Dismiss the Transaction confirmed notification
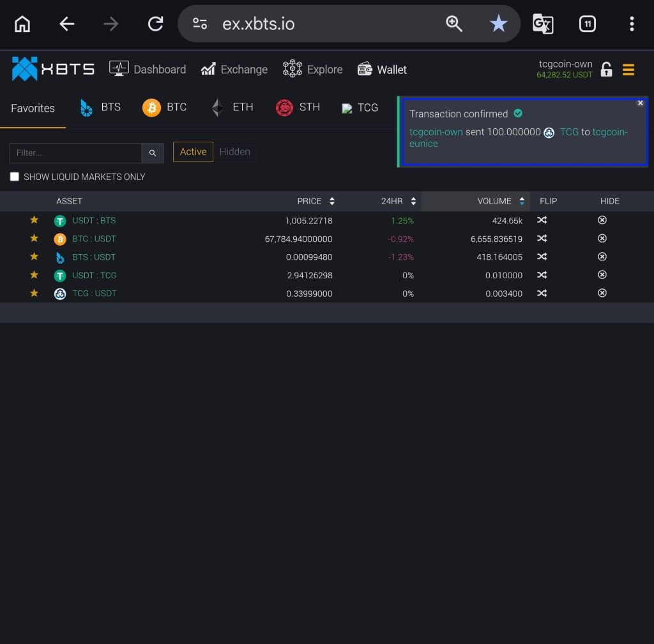This screenshot has width=654, height=644. pos(641,103)
